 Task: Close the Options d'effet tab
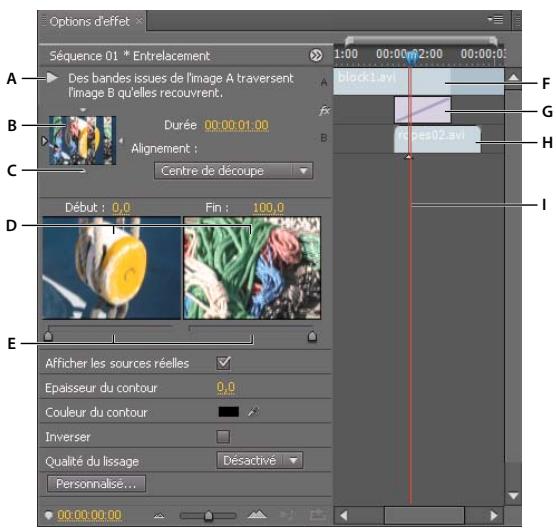point(139,21)
